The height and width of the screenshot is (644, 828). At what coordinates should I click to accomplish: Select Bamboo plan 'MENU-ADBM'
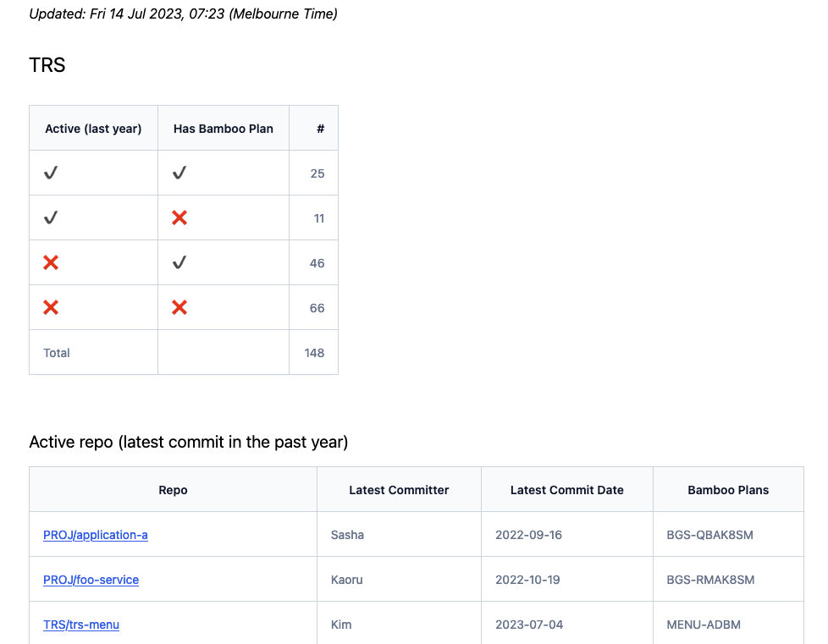[704, 625]
